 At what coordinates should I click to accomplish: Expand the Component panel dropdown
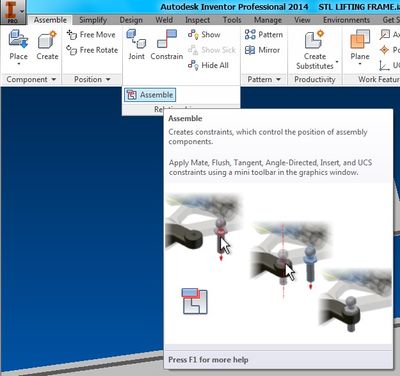click(x=54, y=80)
